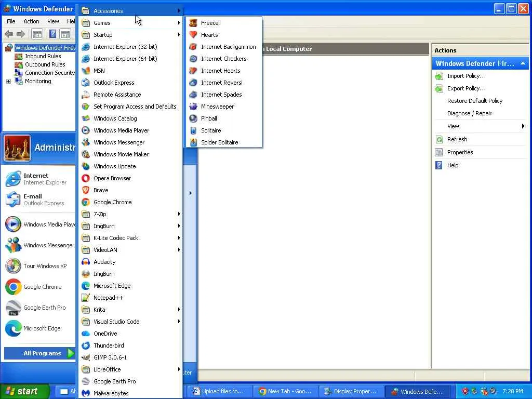
Task: Open the View menu in menu bar
Action: [53, 21]
